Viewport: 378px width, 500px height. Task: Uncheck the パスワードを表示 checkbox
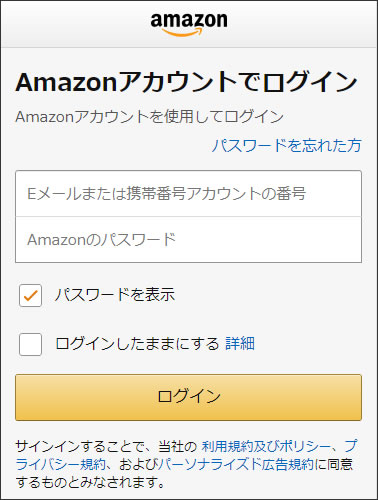(30, 295)
